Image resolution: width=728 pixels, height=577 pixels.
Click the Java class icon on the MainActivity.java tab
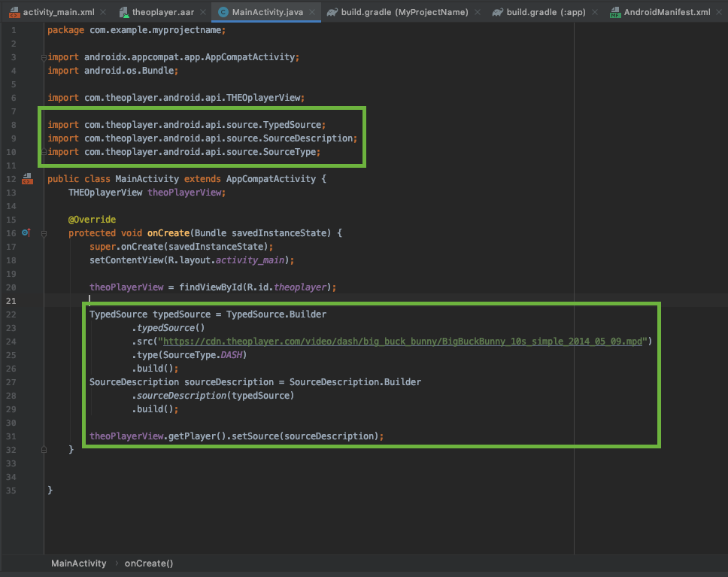(223, 12)
